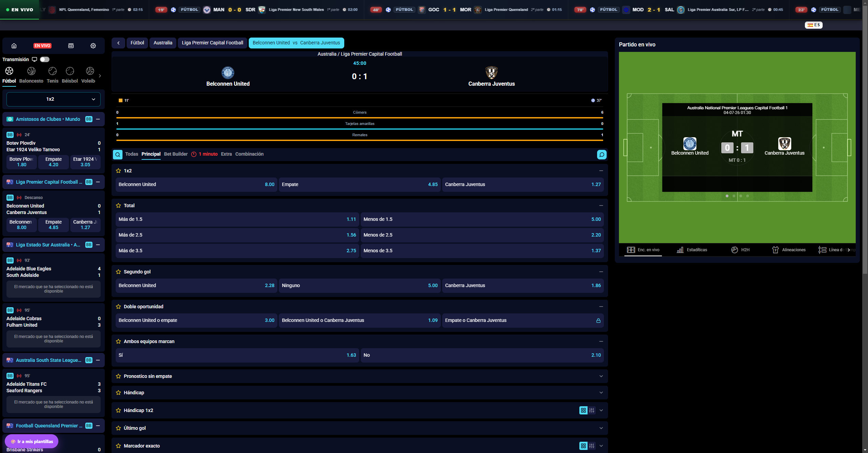Open the ES language selector
Screen dimensions: 868x453
[814, 25]
